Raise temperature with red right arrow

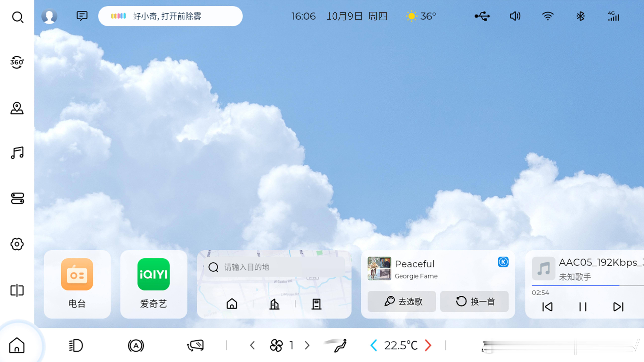(428, 346)
